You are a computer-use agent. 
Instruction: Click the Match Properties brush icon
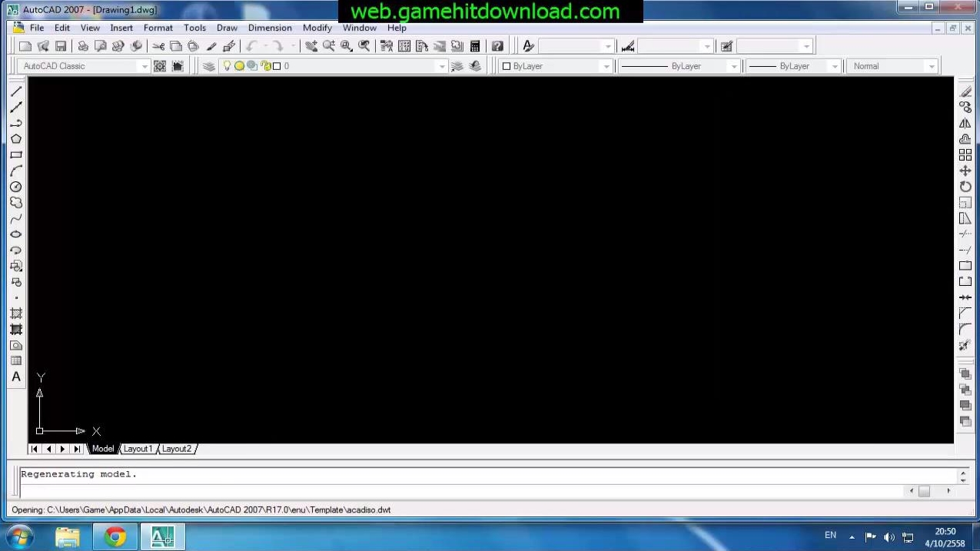[x=211, y=46]
